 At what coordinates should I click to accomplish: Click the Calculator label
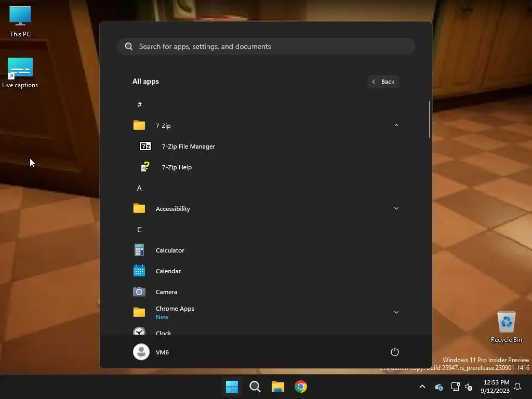coord(170,250)
